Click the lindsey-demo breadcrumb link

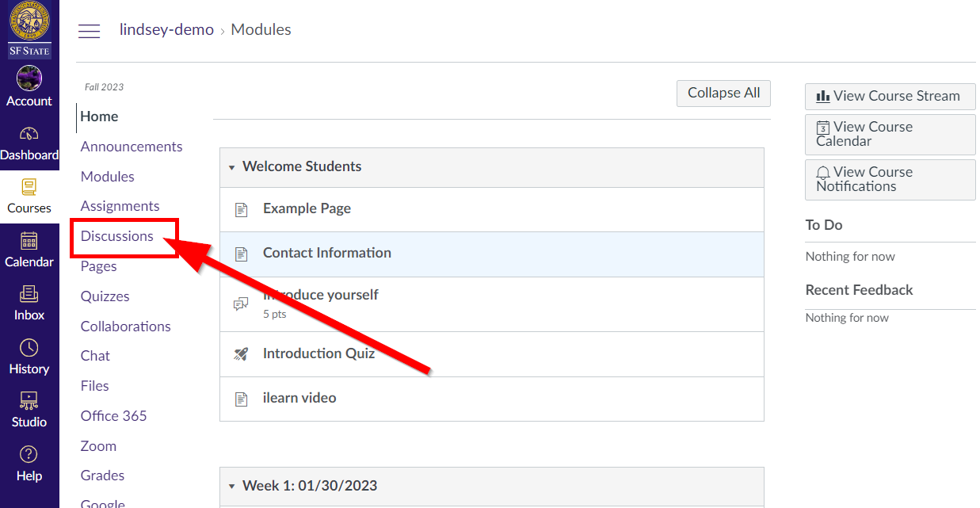pyautogui.click(x=166, y=29)
